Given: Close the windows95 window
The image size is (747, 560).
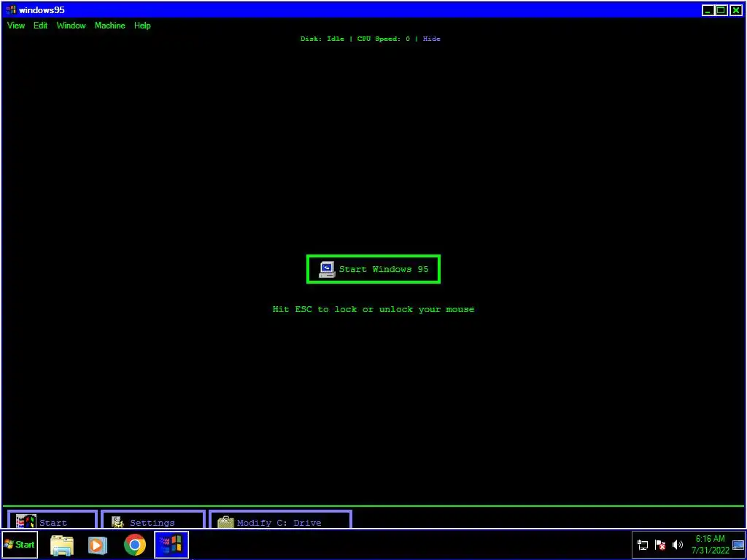Looking at the screenshot, I should point(735,10).
